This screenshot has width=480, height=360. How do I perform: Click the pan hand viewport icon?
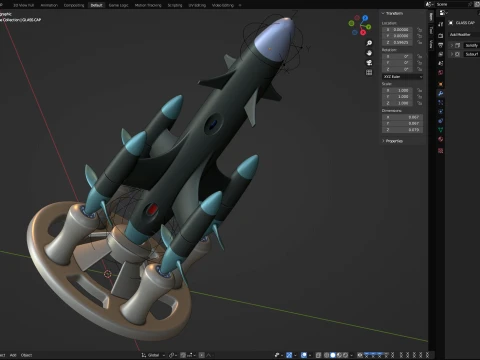click(x=369, y=53)
